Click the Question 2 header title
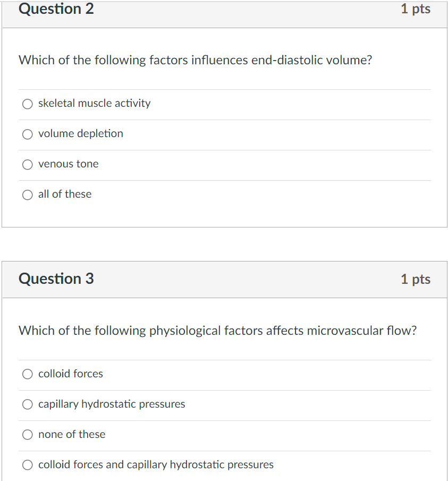 (x=56, y=9)
